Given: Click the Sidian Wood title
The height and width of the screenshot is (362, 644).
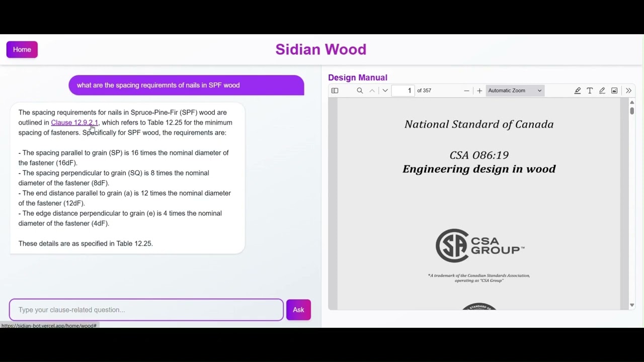Looking at the screenshot, I should point(321,49).
